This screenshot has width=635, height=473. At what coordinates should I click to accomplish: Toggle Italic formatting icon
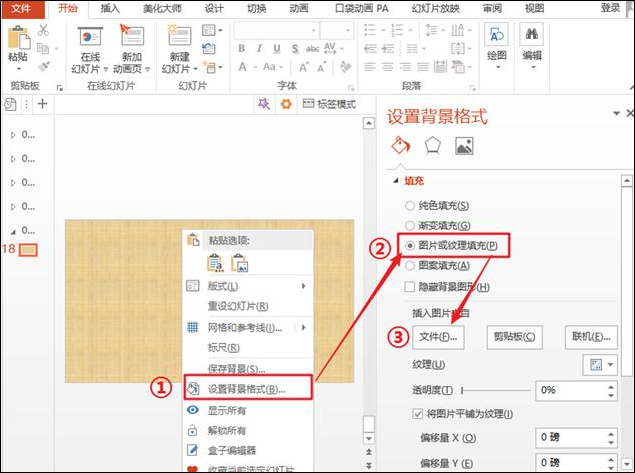(259, 49)
